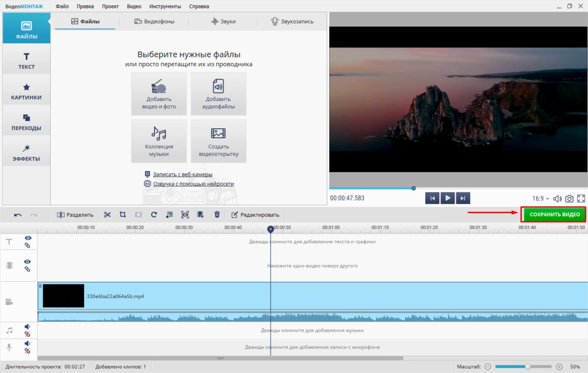Jump to next frame in player
Viewport: 588px width, 373px height.
point(463,198)
